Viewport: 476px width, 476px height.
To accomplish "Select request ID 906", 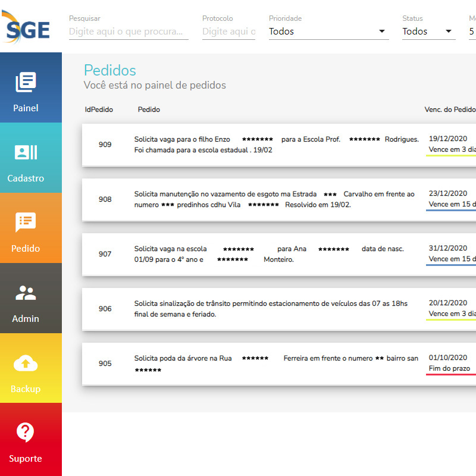I will pyautogui.click(x=105, y=309).
